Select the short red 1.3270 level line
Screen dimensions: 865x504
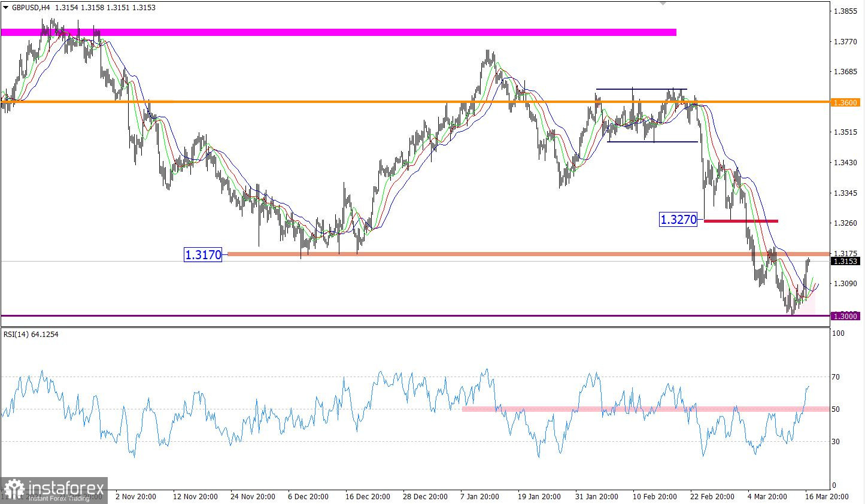point(741,221)
